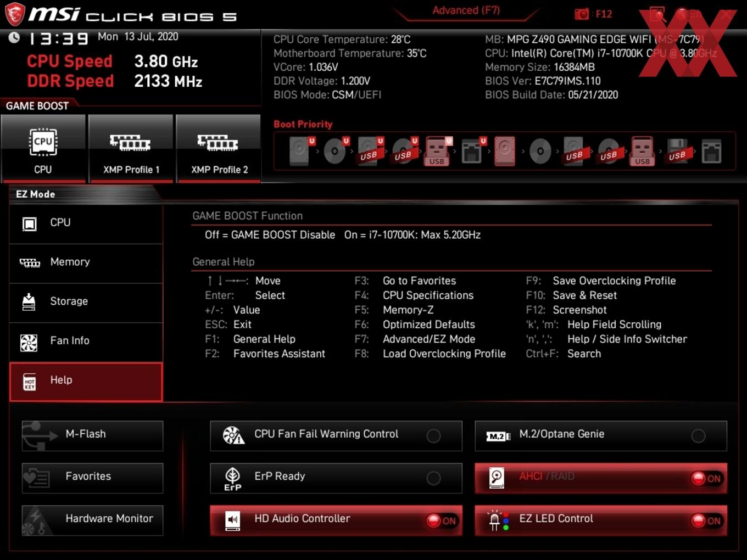
Task: Click the 'F2: Favorites Assistant' help entry
Action: click(x=265, y=354)
